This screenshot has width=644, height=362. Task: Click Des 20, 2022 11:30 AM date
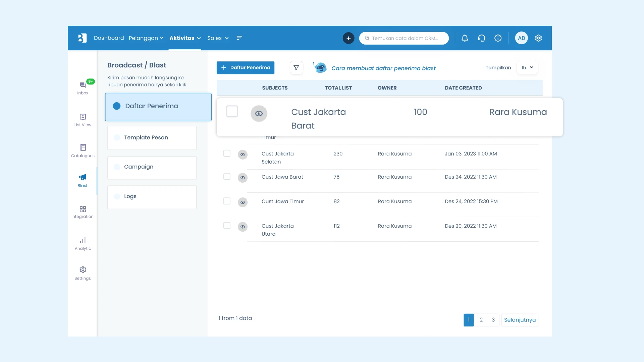[471, 226]
